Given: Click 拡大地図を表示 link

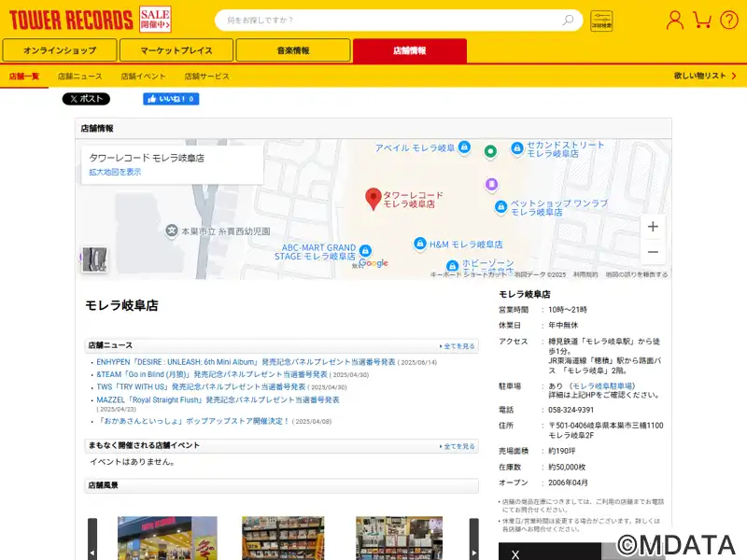Looking at the screenshot, I should pyautogui.click(x=115, y=172).
